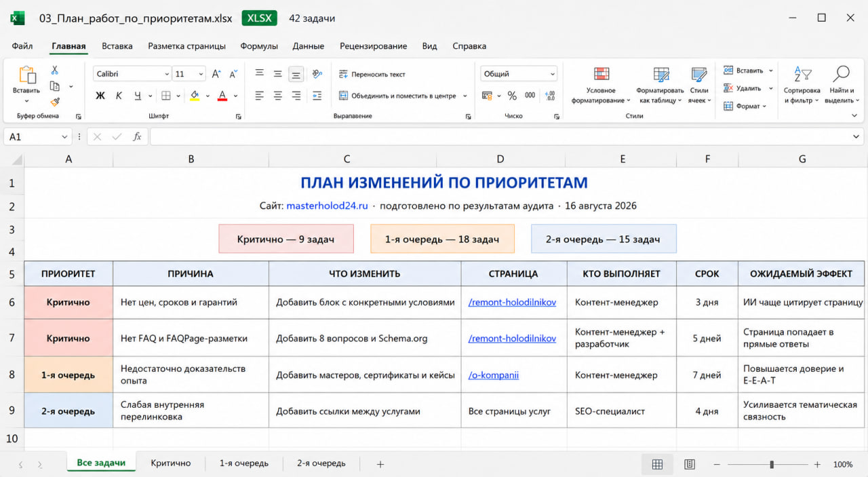This screenshot has width=868, height=477.
Task: Go to the Данные tab
Action: click(308, 46)
